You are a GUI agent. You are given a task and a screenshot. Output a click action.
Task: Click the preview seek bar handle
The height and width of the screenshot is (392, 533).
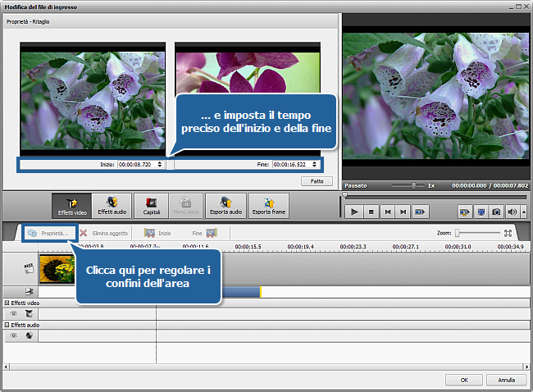344,195
